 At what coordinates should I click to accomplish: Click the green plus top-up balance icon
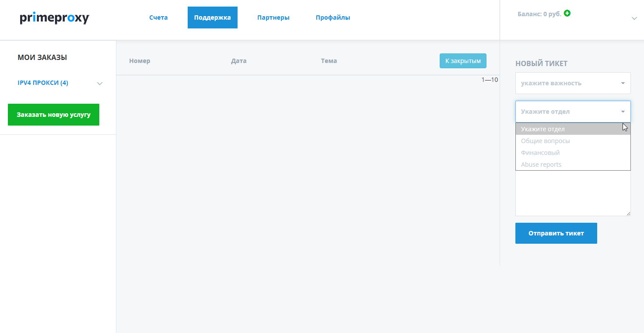click(x=567, y=14)
